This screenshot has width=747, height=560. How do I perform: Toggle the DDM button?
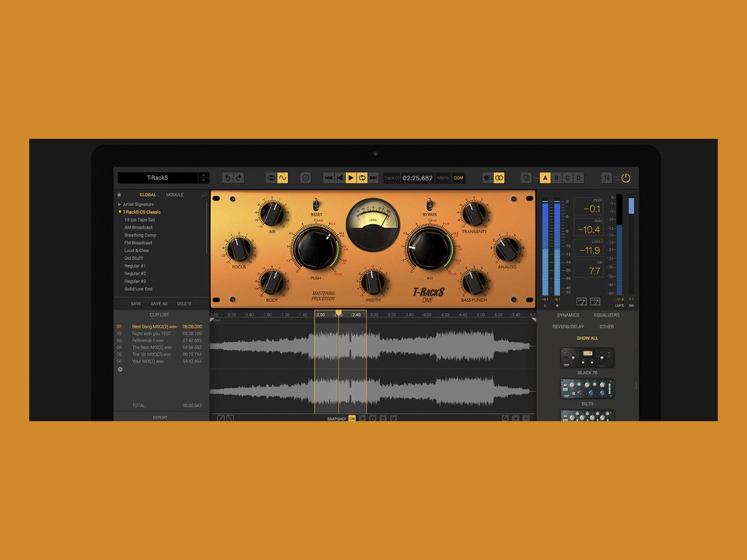[x=458, y=177]
